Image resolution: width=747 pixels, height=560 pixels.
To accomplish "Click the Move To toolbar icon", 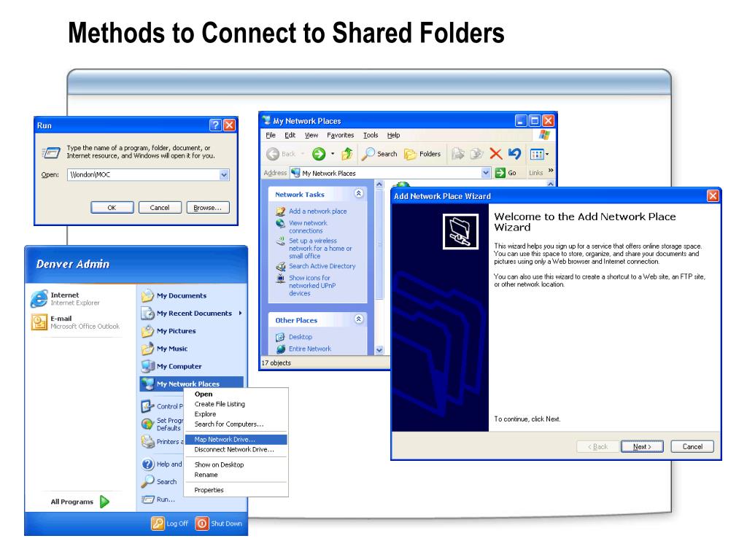I will 458,153.
